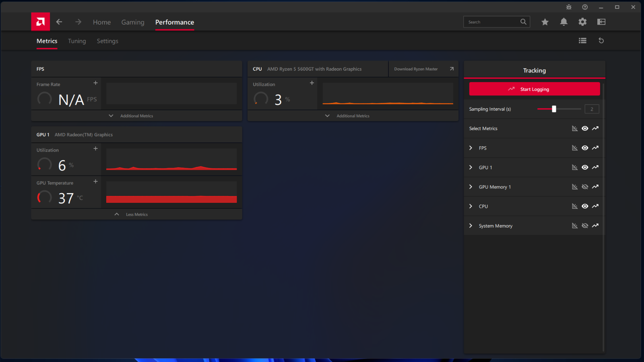Screen dimensions: 644x362
Task: Select the Performance tab
Action: click(175, 22)
